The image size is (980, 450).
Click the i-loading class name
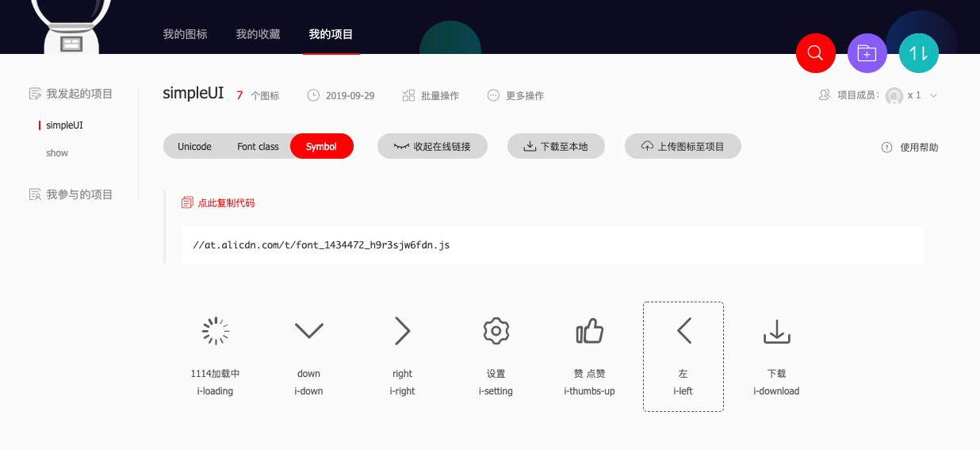(215, 391)
